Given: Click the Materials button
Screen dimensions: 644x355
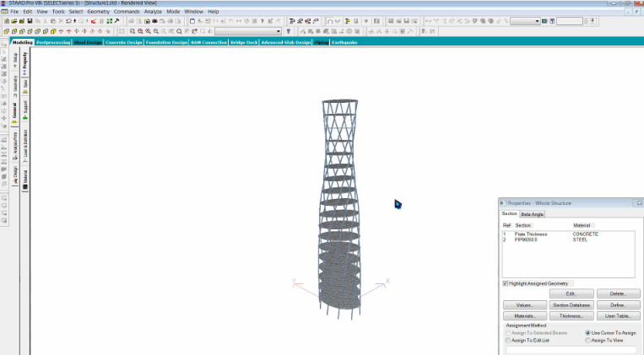Looking at the screenshot, I should point(525,316).
